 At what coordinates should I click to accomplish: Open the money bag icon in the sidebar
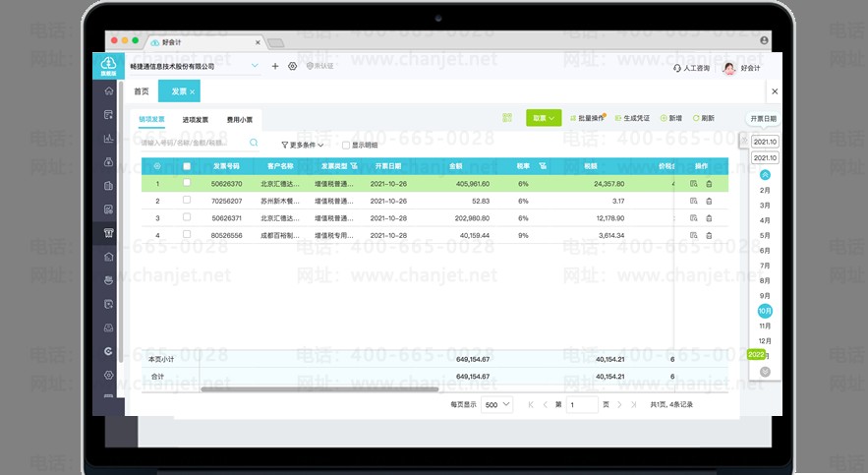(x=108, y=162)
